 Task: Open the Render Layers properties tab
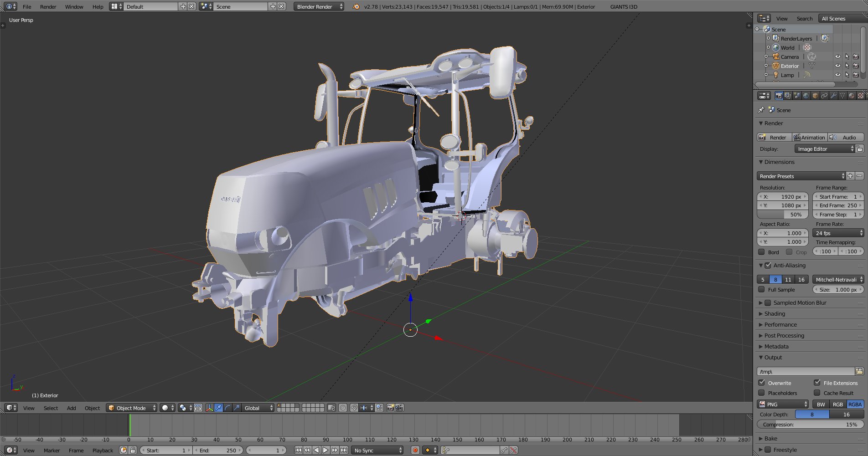pyautogui.click(x=788, y=96)
